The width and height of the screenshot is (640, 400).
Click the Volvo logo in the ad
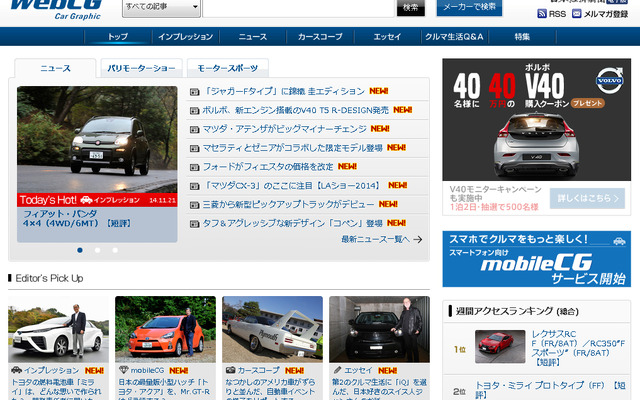[610, 80]
